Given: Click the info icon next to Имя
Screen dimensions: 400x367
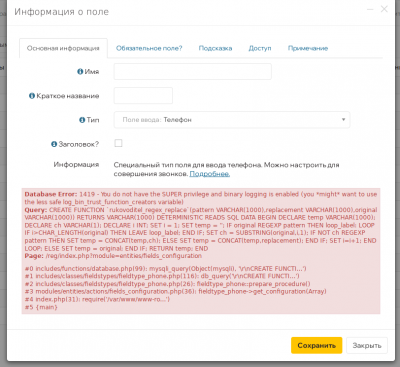Looking at the screenshot, I should tap(80, 72).
